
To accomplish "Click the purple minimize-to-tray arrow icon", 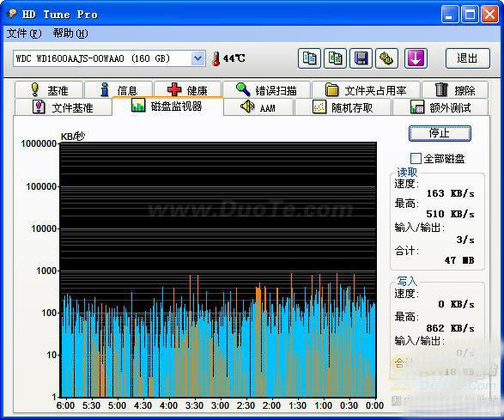I will [416, 58].
